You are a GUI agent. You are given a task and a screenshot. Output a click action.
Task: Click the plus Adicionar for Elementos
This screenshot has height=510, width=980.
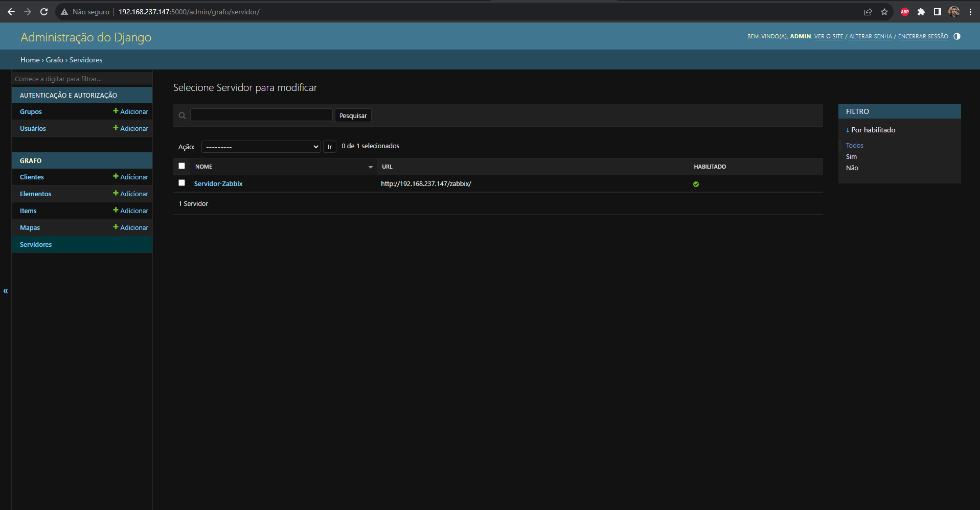tap(131, 194)
